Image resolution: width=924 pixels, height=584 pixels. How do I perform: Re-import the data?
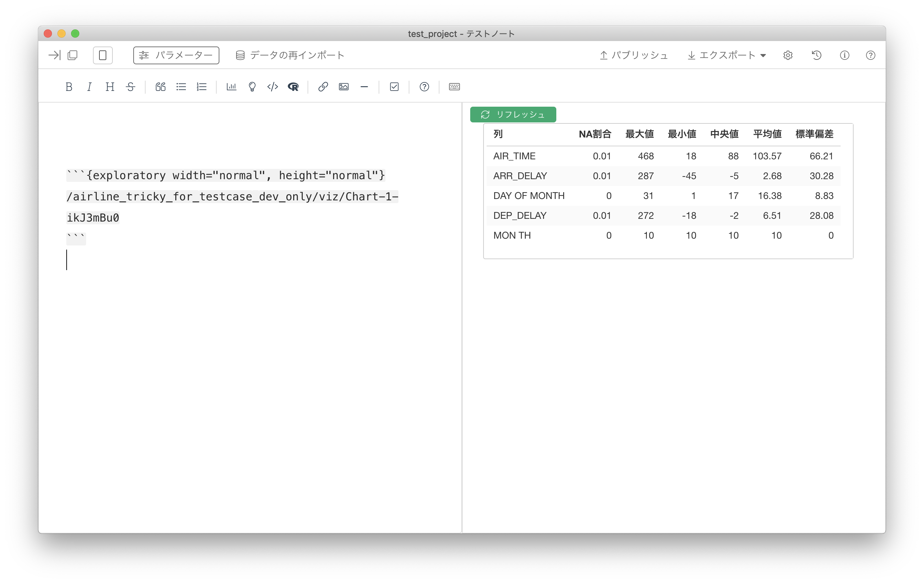pos(290,55)
